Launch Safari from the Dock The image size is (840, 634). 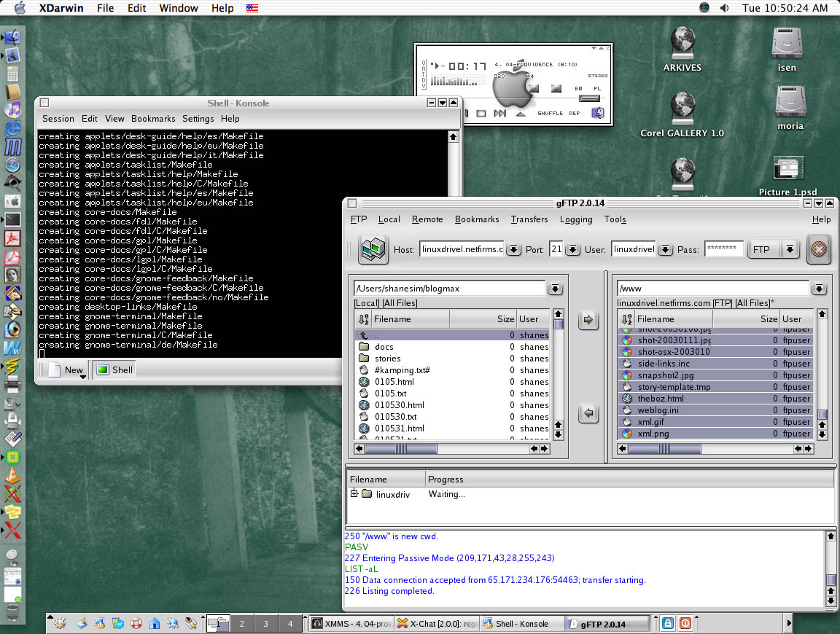[x=12, y=165]
